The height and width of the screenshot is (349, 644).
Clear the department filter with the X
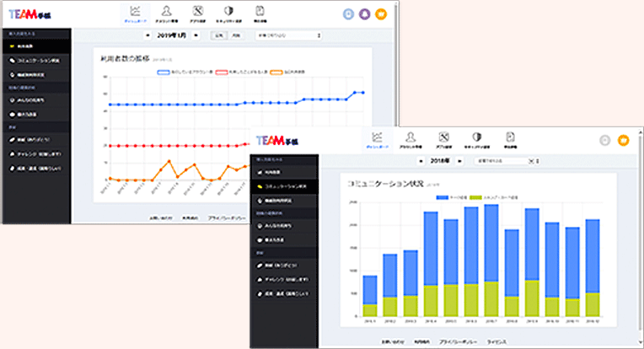(531, 161)
